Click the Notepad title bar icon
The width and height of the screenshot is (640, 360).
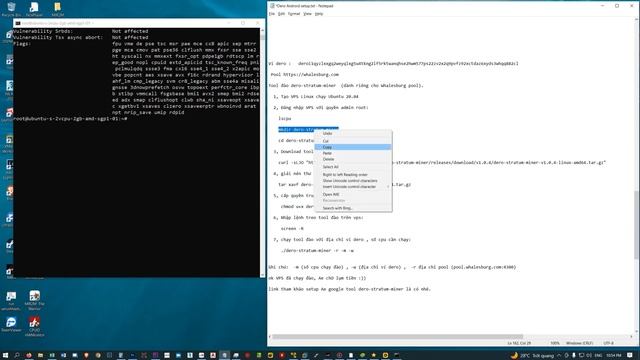point(272,6)
